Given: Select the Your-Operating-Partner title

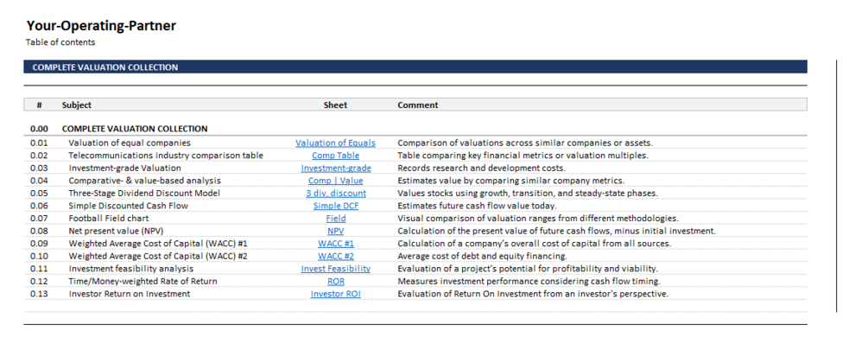Looking at the screenshot, I should coord(101,26).
